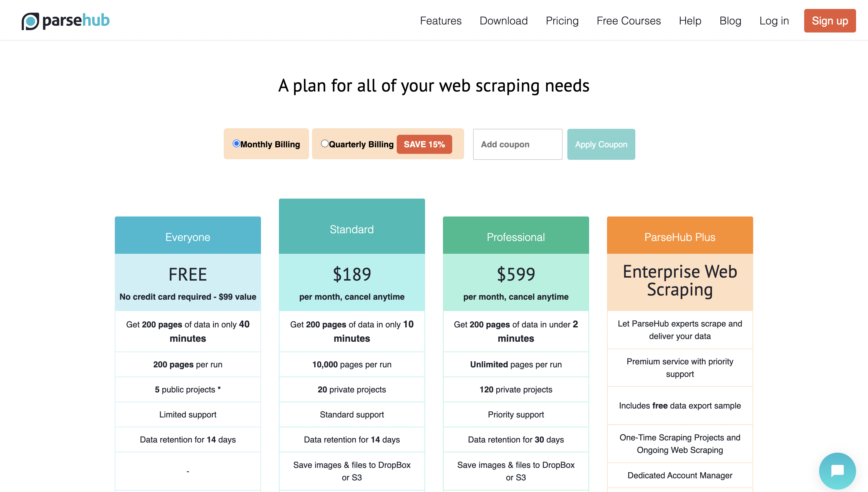Click the Sign up button
Image resolution: width=868 pixels, height=492 pixels.
coord(830,20)
